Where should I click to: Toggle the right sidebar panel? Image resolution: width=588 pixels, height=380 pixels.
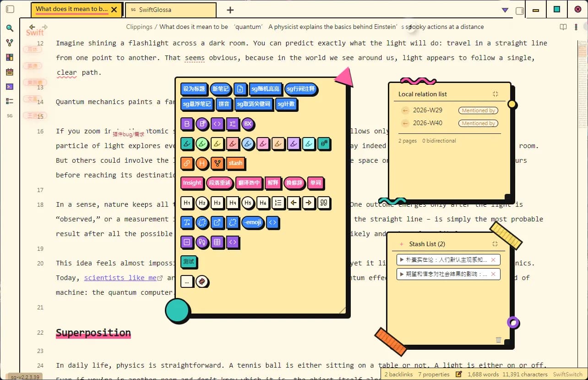519,11
